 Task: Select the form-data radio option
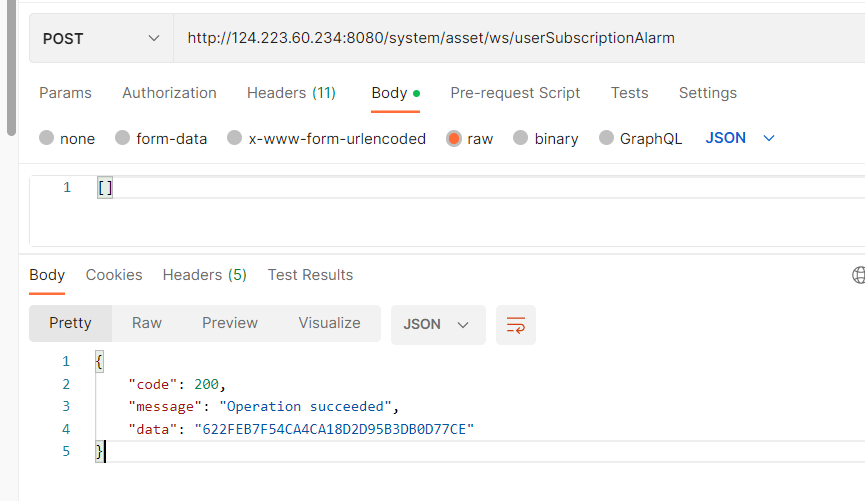pyautogui.click(x=123, y=138)
